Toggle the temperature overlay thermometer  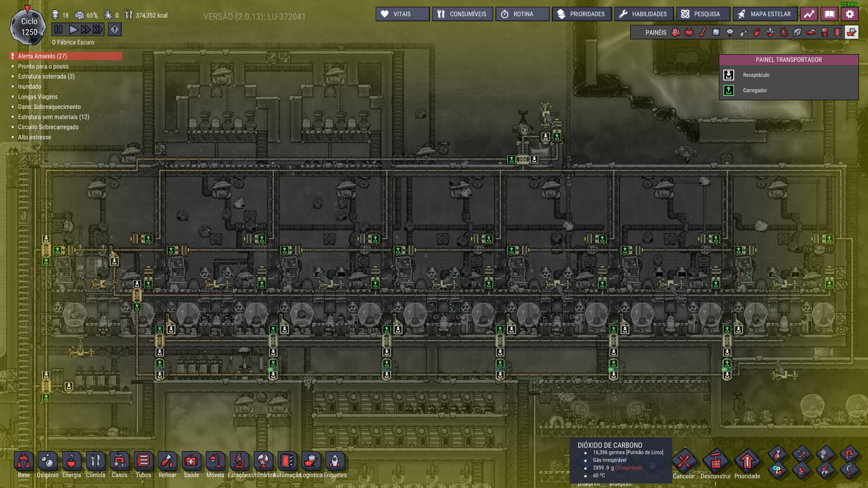tap(702, 32)
